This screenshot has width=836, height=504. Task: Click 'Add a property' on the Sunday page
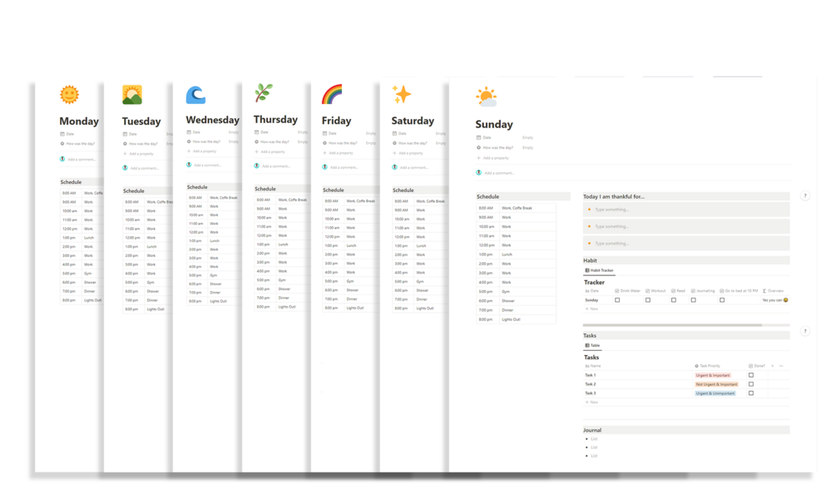492,158
